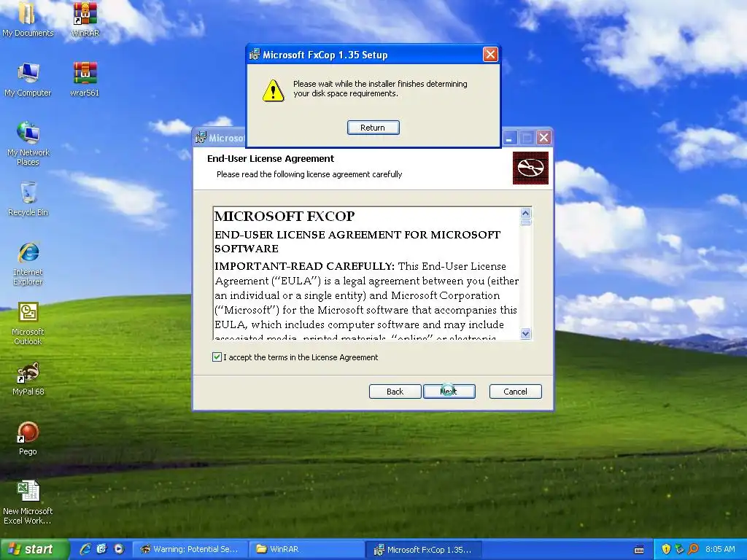Open the security shield tray icon
The image size is (747, 560).
point(666,549)
